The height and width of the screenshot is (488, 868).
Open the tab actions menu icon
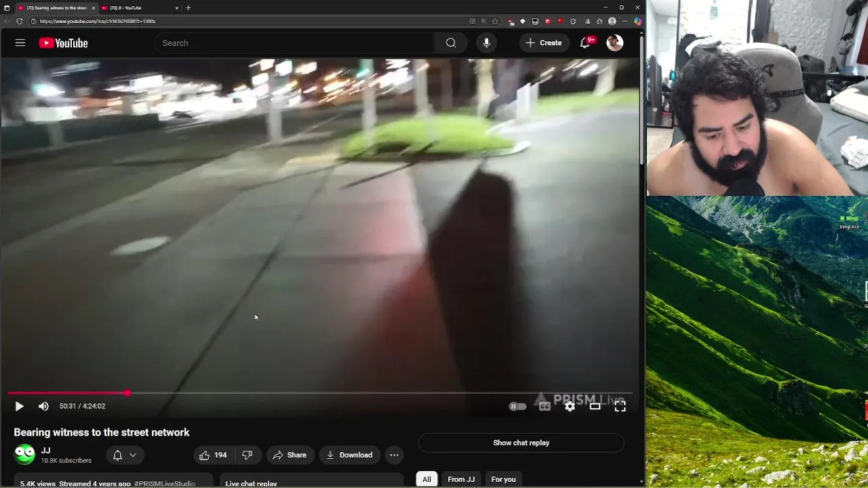7,7
